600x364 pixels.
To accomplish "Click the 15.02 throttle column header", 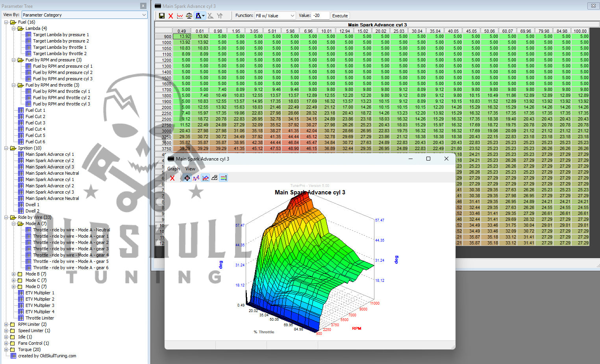I will point(363,31).
